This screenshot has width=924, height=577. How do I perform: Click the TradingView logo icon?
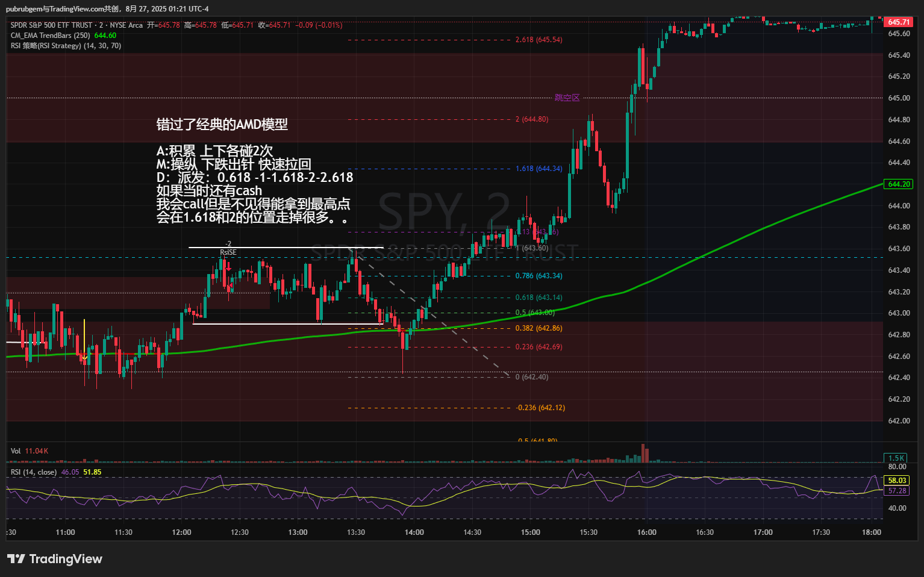[x=16, y=559]
